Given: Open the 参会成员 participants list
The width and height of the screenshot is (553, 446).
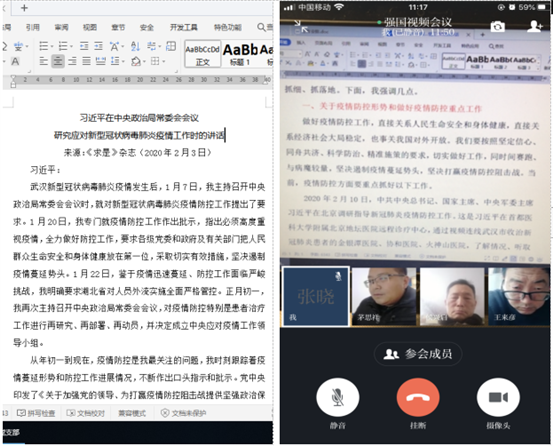Looking at the screenshot, I should coord(418,354).
